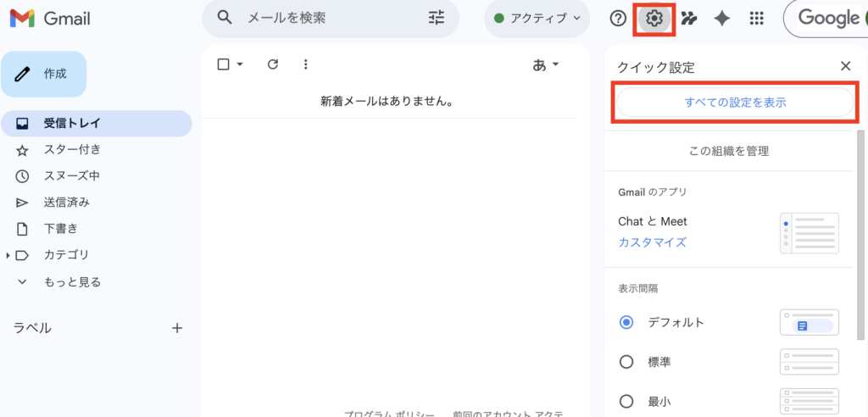Image resolution: width=868 pixels, height=417 pixels.
Task: Open the three-dot more options menu
Action: click(306, 64)
